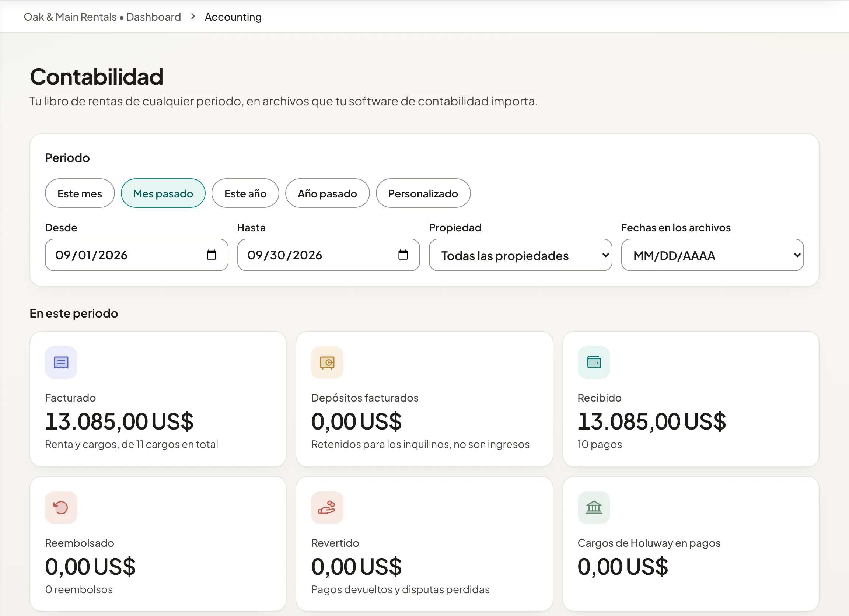Screen dimensions: 849x616
Task: Click the Recibido wallet icon
Action: click(594, 362)
